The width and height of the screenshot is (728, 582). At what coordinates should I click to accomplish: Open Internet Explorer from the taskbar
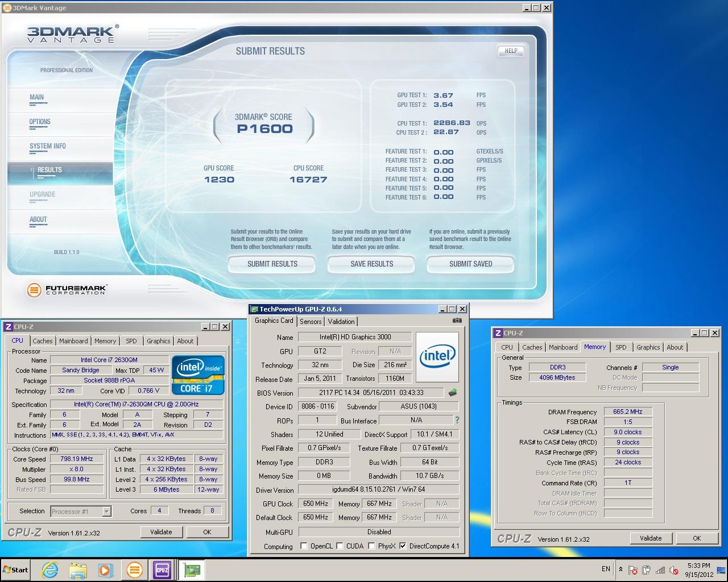pyautogui.click(x=49, y=570)
